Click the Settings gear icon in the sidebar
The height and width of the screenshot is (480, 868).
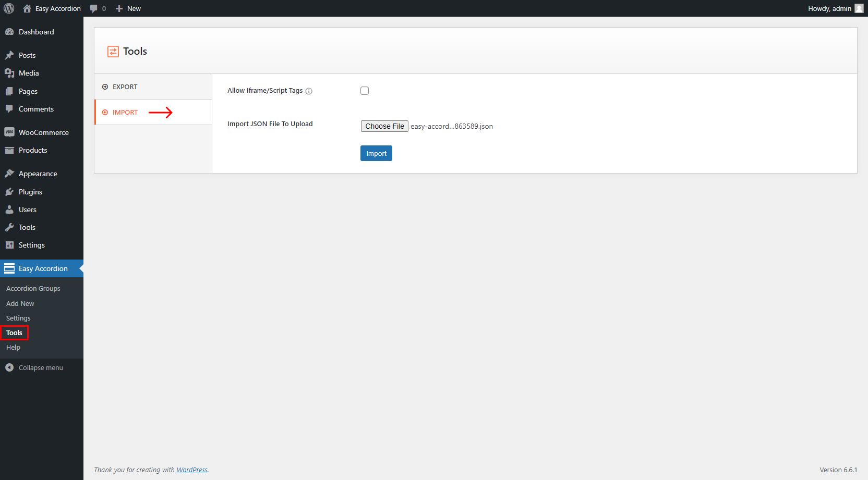point(10,245)
